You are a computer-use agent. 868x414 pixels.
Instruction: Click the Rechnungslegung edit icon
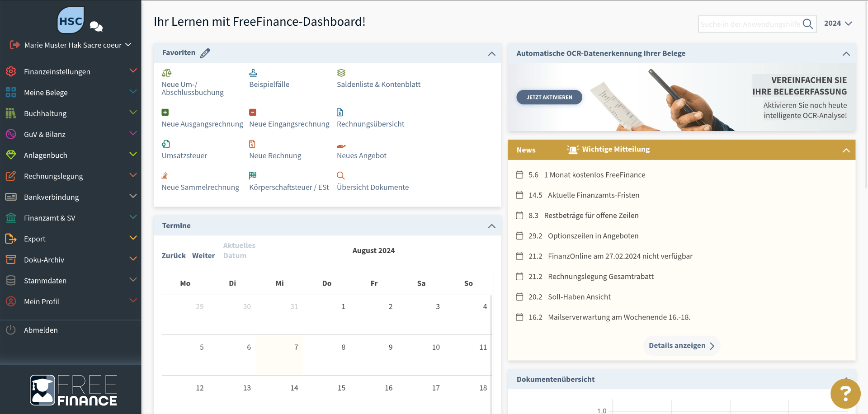[11, 176]
